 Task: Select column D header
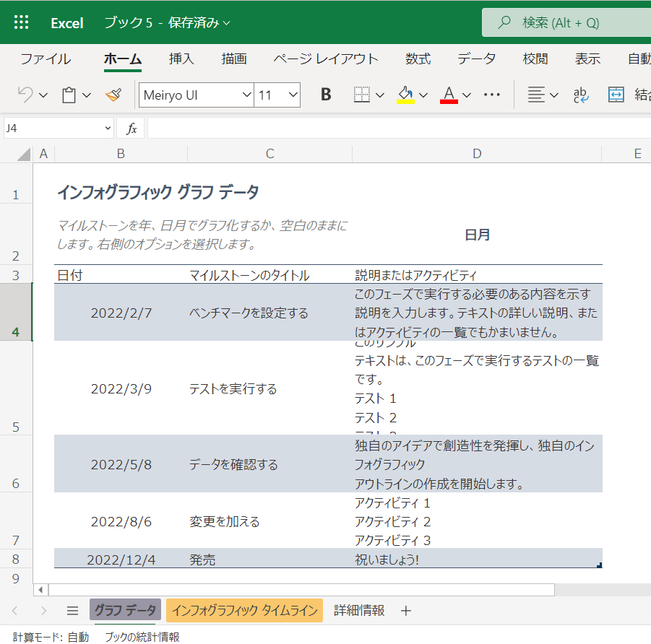477,154
